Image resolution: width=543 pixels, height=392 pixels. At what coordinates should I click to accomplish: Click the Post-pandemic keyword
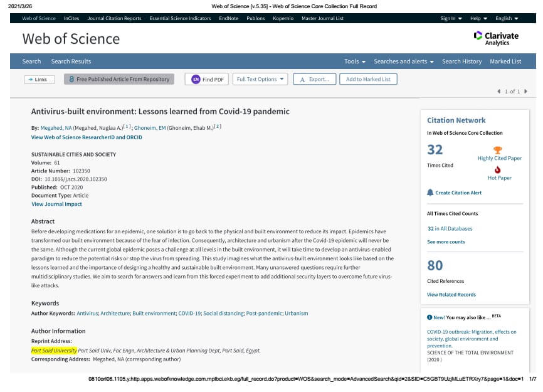[x=264, y=314]
